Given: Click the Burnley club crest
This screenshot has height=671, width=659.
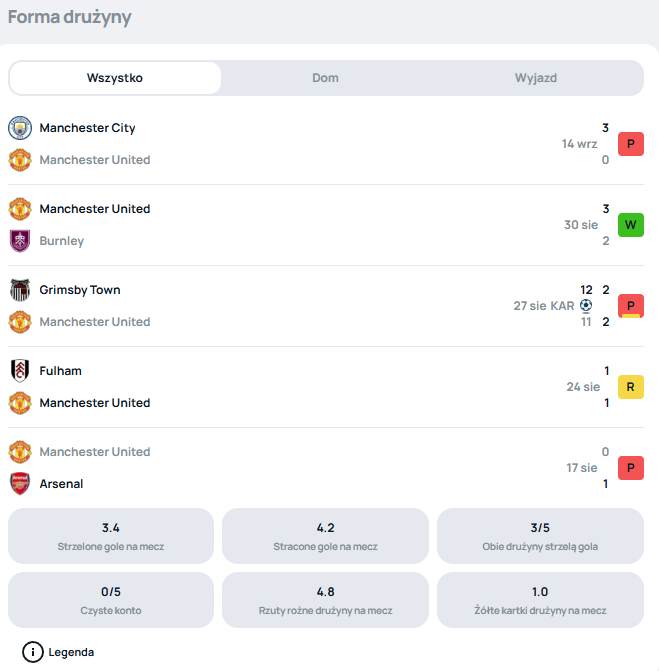Looking at the screenshot, I should (x=20, y=241).
